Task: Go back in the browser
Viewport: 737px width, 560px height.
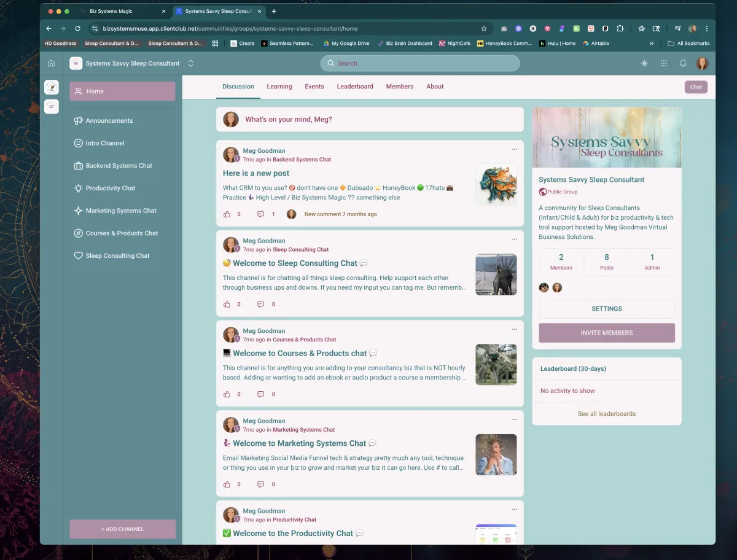Action: point(49,28)
